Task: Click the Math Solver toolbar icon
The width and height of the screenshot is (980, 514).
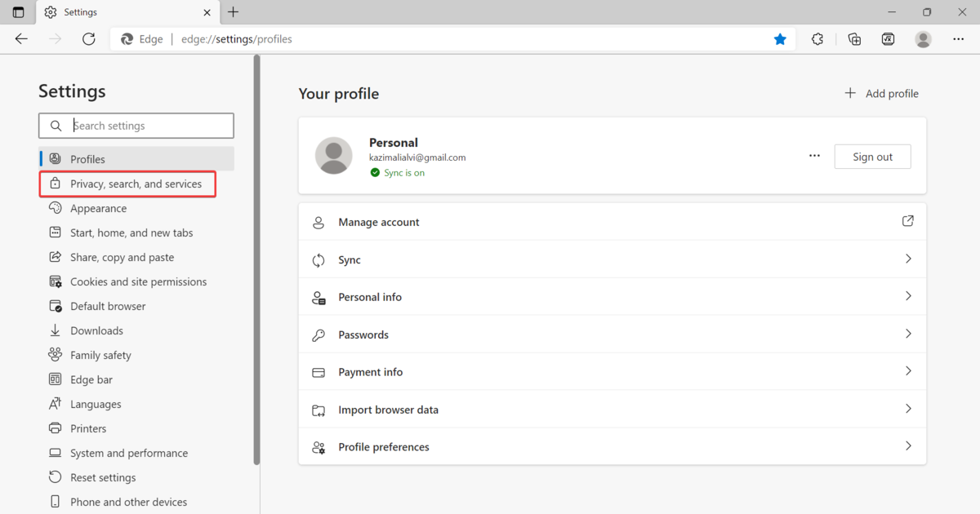Action: pyautogui.click(x=889, y=39)
